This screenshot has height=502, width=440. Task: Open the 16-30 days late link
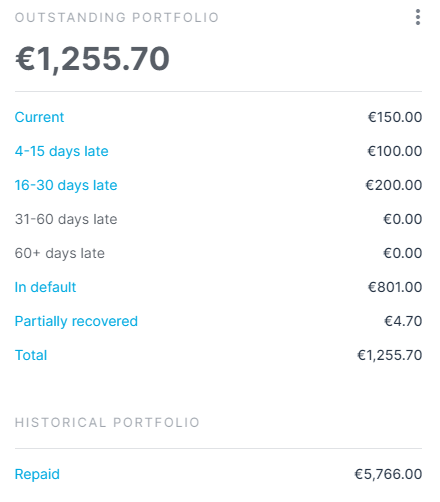(x=66, y=186)
